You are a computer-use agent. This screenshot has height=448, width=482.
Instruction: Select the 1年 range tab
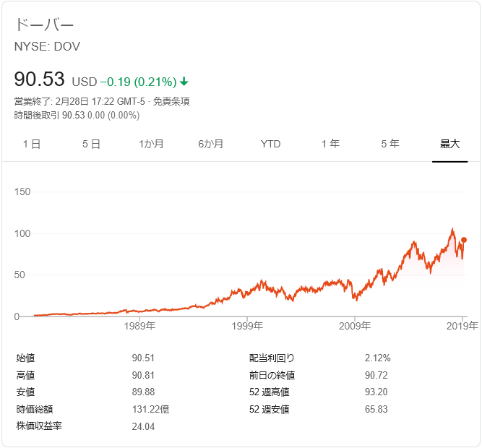(330, 144)
